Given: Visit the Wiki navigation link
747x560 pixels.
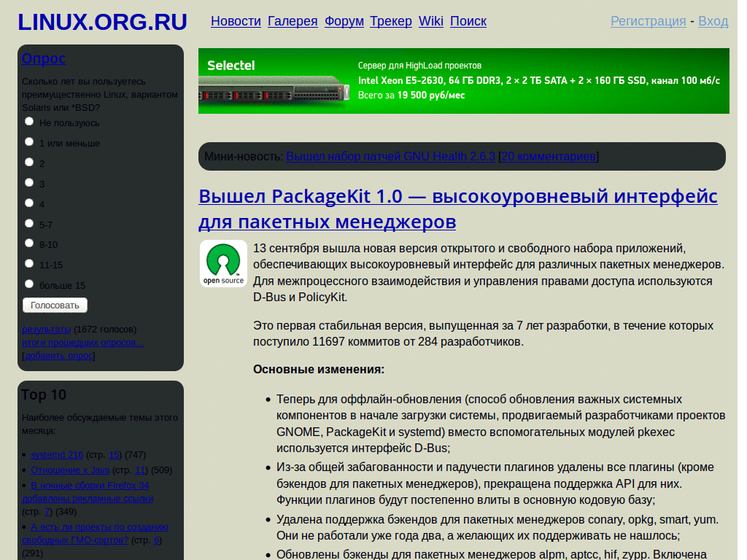Looking at the screenshot, I should (x=430, y=21).
